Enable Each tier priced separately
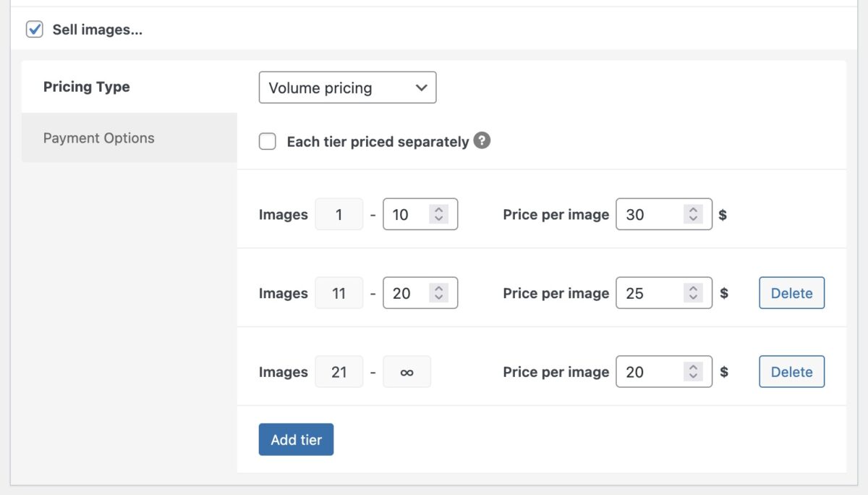Screen dimensions: 868x495 click(268, 141)
